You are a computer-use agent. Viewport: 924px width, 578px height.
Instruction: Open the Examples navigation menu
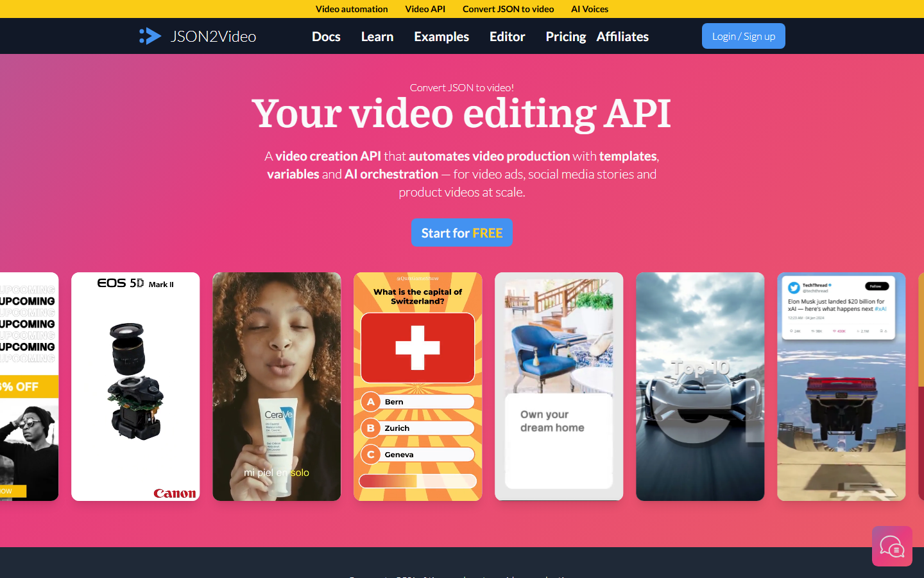point(441,37)
